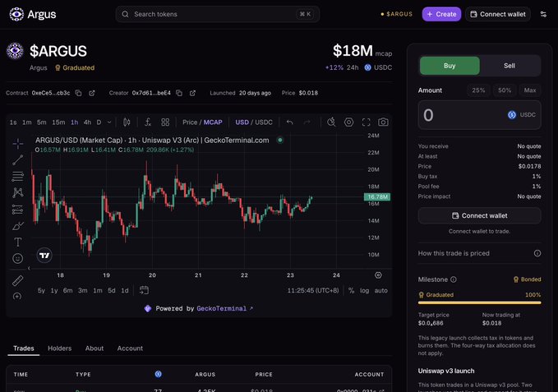Expand the more timeframes dropdown chevron
The image size is (558, 392).
[x=109, y=122]
